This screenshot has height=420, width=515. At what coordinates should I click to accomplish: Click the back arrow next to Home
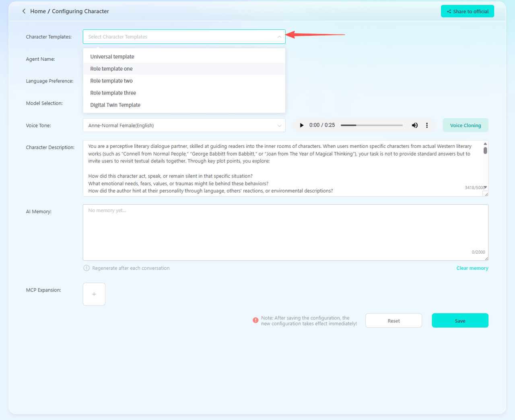[24, 11]
